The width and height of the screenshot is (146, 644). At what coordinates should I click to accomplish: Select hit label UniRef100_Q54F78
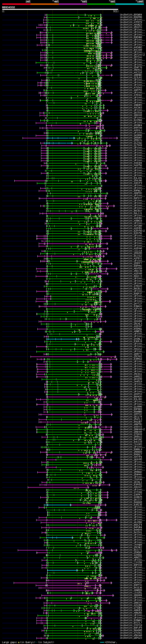(x=131, y=67)
